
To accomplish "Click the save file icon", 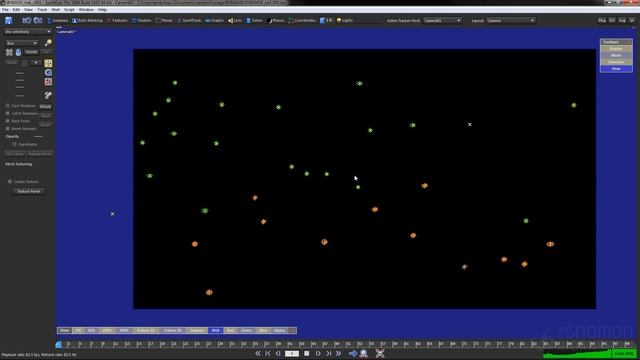I will (x=8, y=20).
